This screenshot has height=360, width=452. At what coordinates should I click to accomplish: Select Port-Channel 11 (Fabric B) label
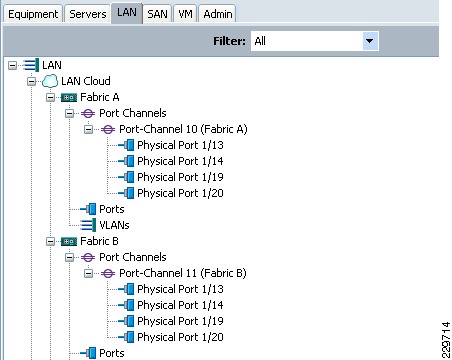pyautogui.click(x=183, y=273)
